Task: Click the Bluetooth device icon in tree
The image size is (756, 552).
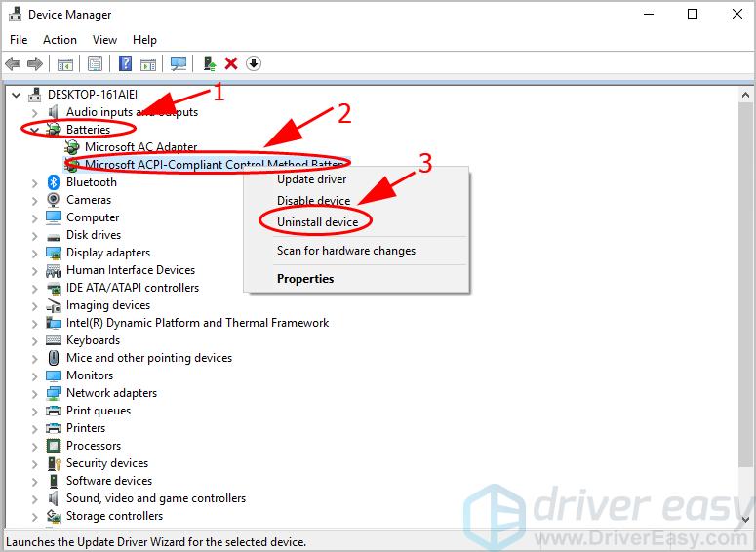Action: (55, 182)
